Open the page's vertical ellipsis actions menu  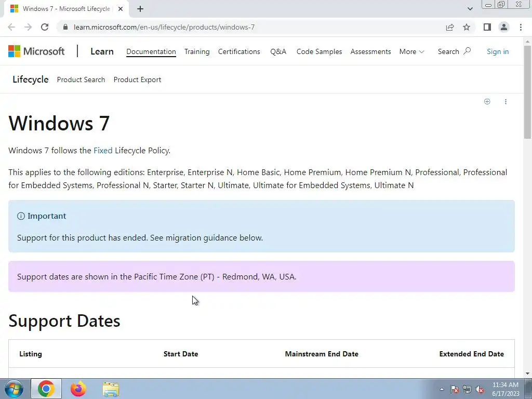click(506, 101)
